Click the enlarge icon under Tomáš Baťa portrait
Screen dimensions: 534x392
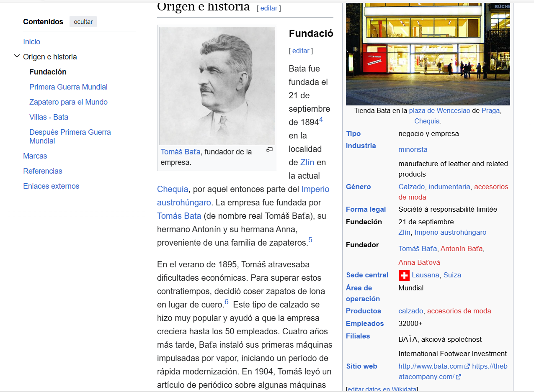pos(269,150)
